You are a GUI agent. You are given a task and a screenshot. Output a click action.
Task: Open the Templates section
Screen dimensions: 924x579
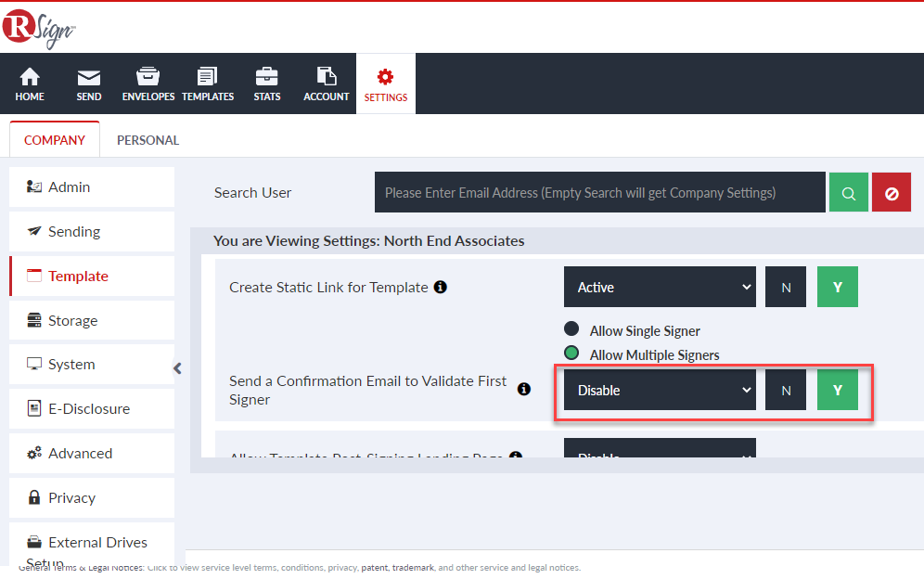(208, 84)
